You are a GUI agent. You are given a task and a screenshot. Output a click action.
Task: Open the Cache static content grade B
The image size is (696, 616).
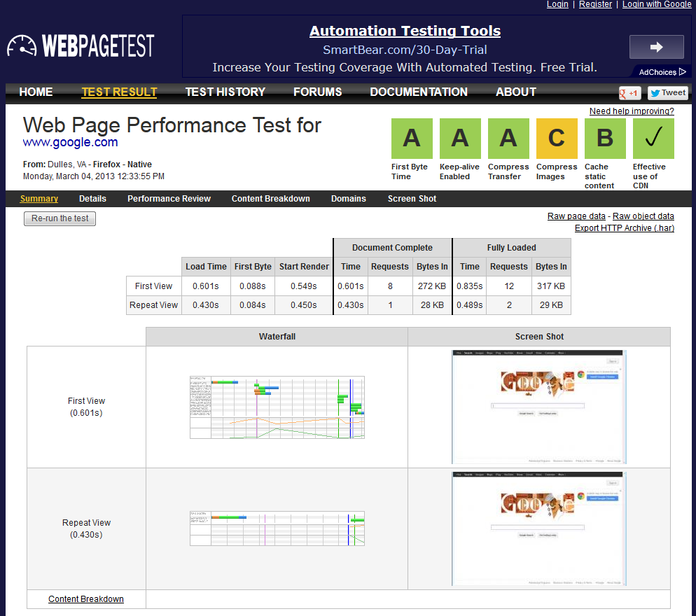[x=605, y=139]
